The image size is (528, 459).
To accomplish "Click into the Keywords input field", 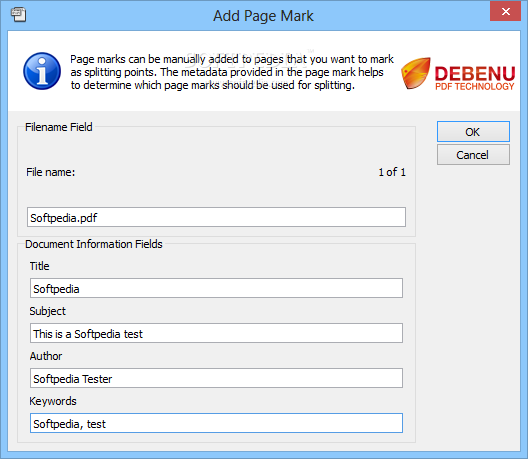I will 216,423.
